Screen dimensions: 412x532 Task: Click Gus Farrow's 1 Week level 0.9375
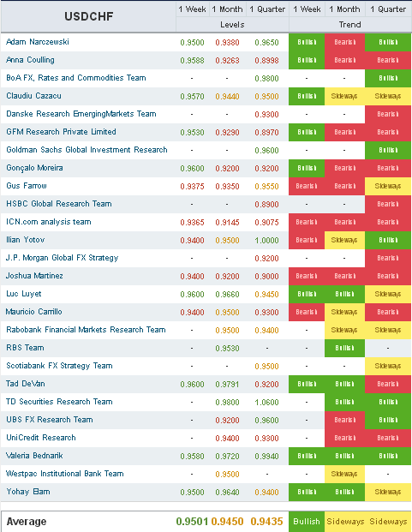(x=192, y=186)
